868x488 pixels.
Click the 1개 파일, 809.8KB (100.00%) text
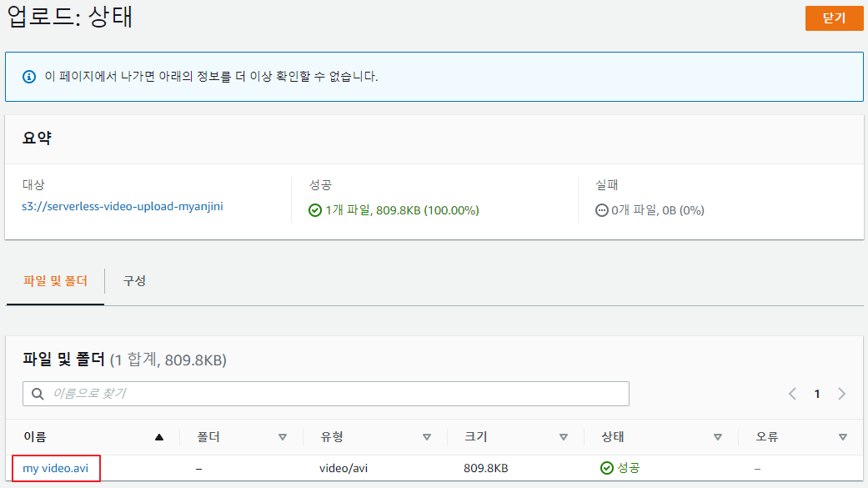click(403, 210)
